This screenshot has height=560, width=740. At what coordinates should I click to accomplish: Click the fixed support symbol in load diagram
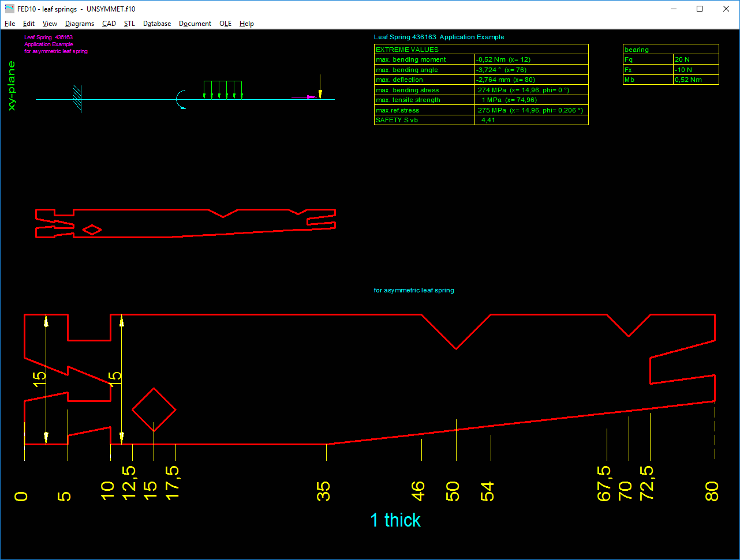coord(77,99)
